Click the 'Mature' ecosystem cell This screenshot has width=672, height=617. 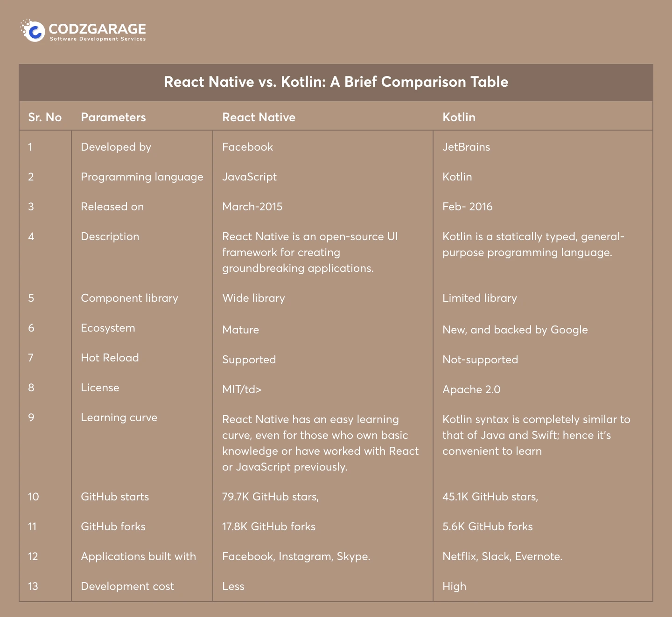240,330
